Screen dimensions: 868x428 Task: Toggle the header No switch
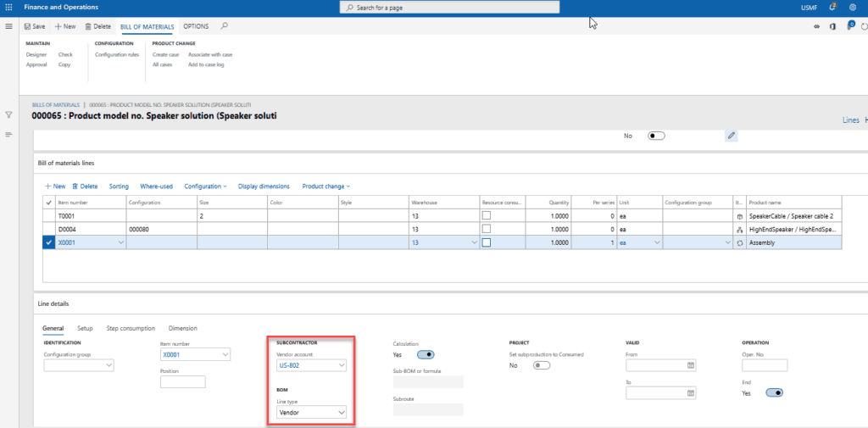coord(656,136)
